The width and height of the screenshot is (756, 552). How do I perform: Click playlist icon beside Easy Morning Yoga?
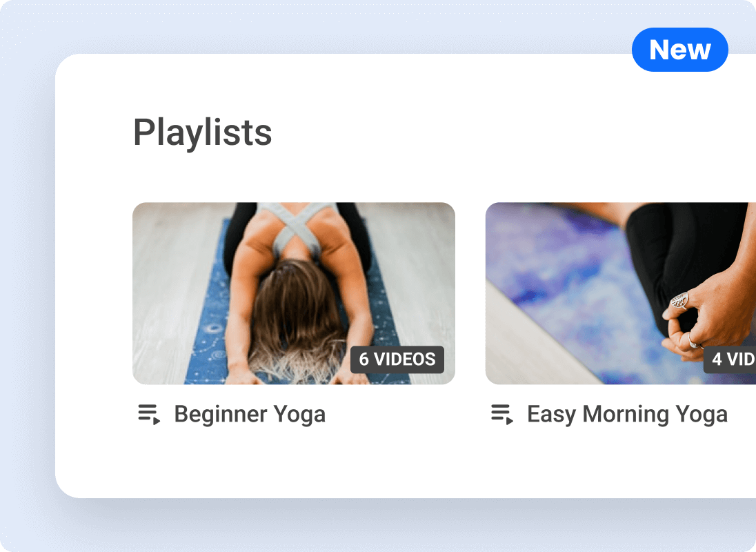(x=502, y=414)
